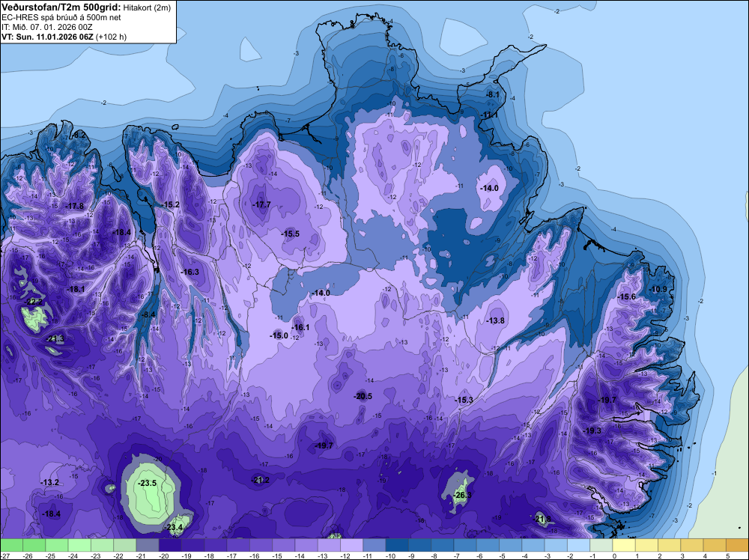Viewport: 749px width, 560px height.
Task: Click the -8.2 coastal temperature value
Action: [79, 135]
